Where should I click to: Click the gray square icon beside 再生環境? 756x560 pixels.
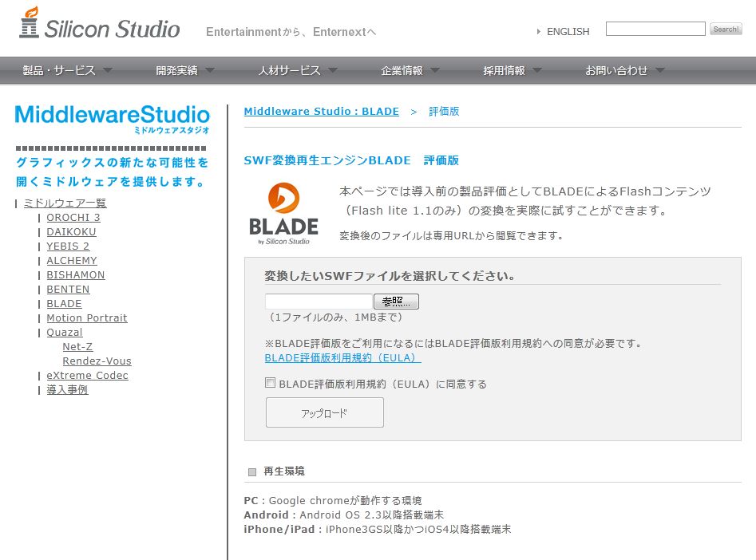point(252,471)
